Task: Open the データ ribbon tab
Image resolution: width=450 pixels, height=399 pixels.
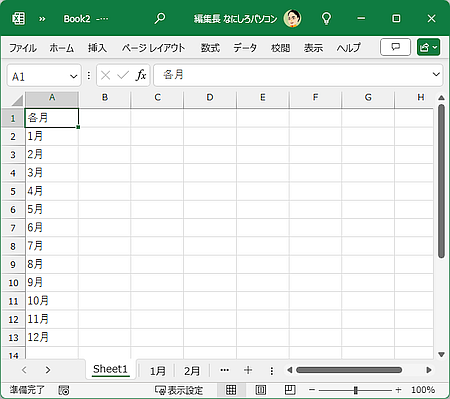Action: pos(245,48)
